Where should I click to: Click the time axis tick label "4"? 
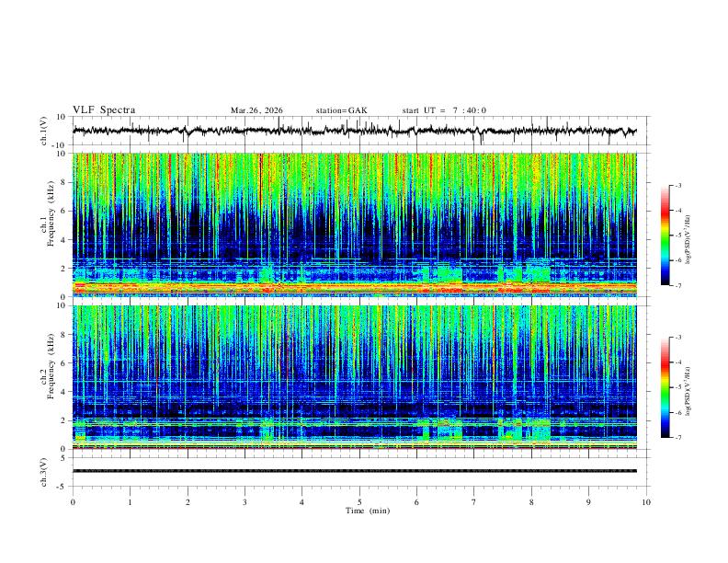coord(302,502)
